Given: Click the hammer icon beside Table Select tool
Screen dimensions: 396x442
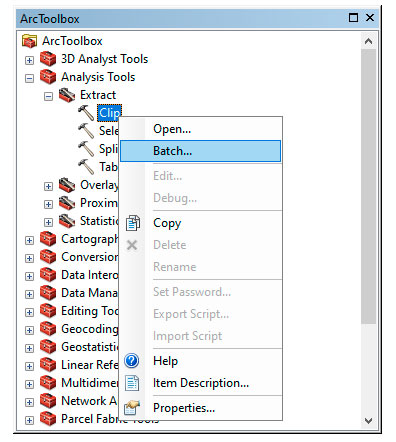Looking at the screenshot, I should point(86,167).
